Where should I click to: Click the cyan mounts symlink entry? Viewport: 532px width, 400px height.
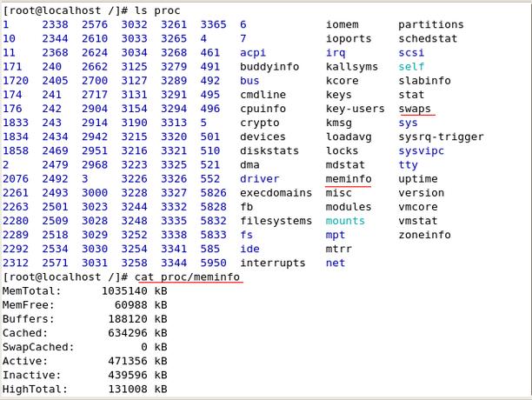point(345,221)
